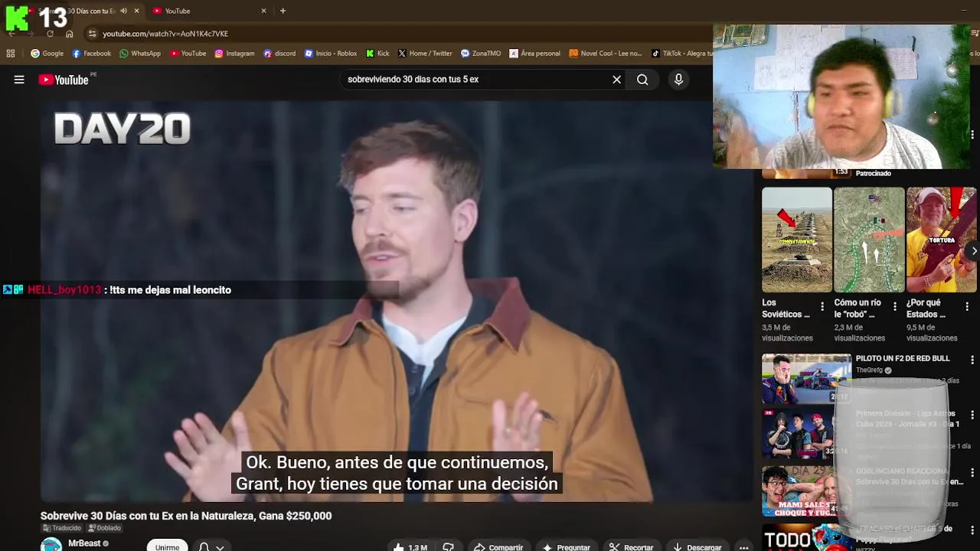Open the Inicio - Roblox bookmark
The image size is (980, 551).
[x=331, y=54]
